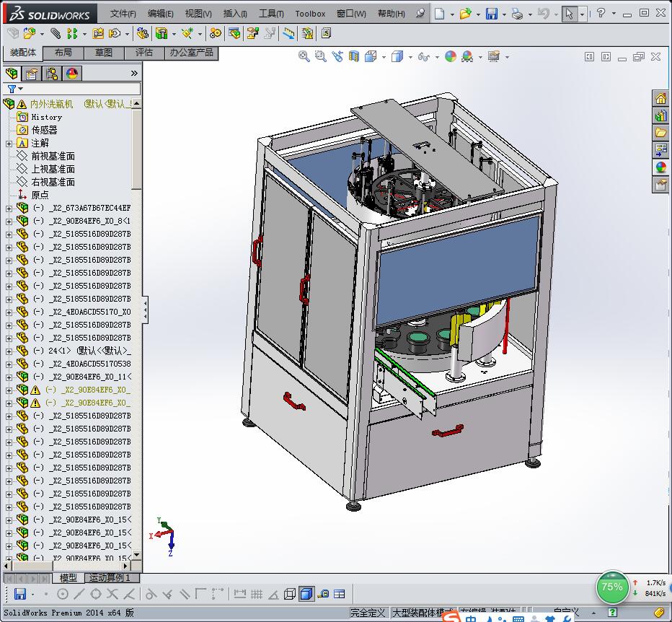672x622 pixels.
Task: Click the Previous View icon
Action: 337,56
